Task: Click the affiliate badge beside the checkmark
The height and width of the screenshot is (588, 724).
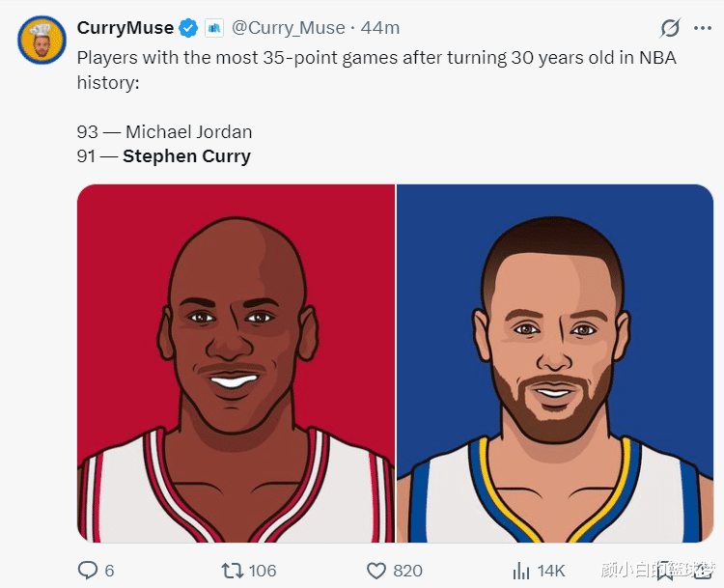Action: 213,28
